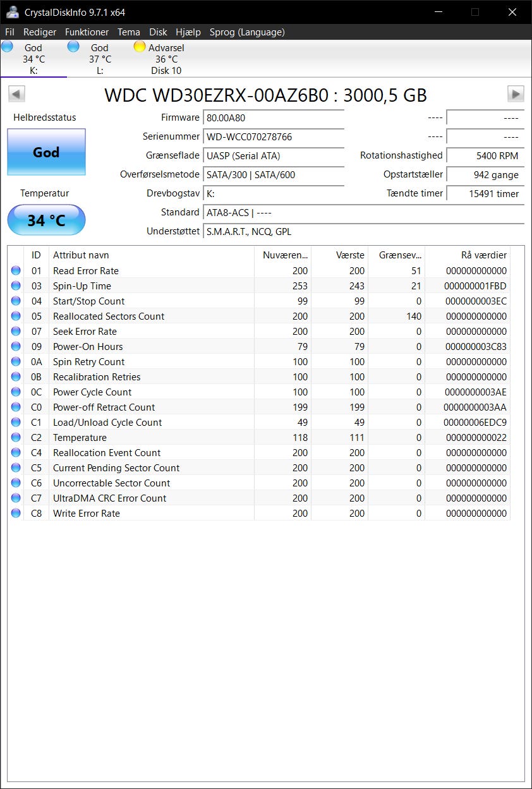
Task: Click the ID column header
Action: [36, 255]
